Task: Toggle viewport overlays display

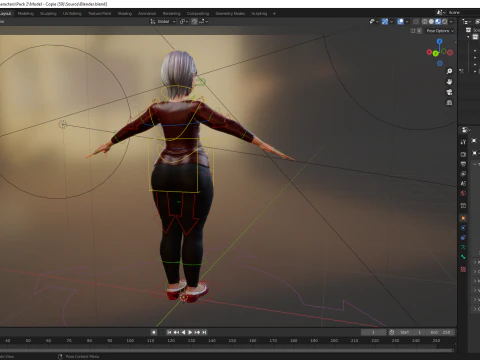Action: coord(401,22)
